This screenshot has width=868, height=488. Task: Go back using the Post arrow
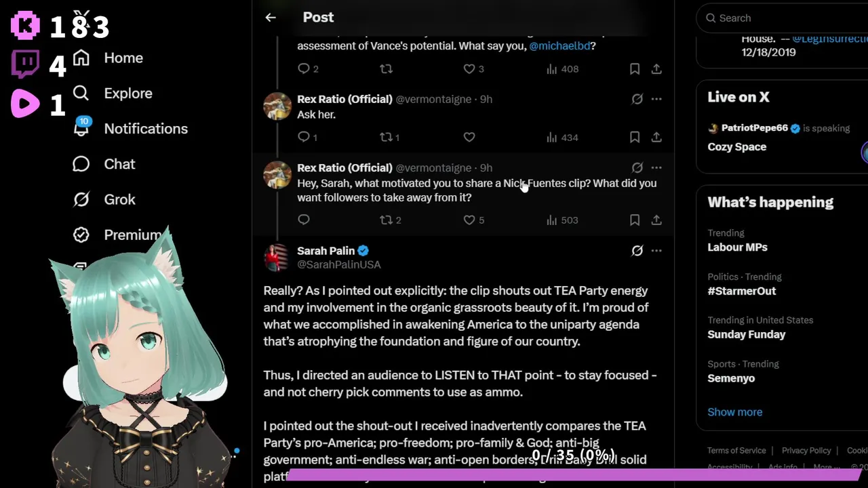coord(271,18)
